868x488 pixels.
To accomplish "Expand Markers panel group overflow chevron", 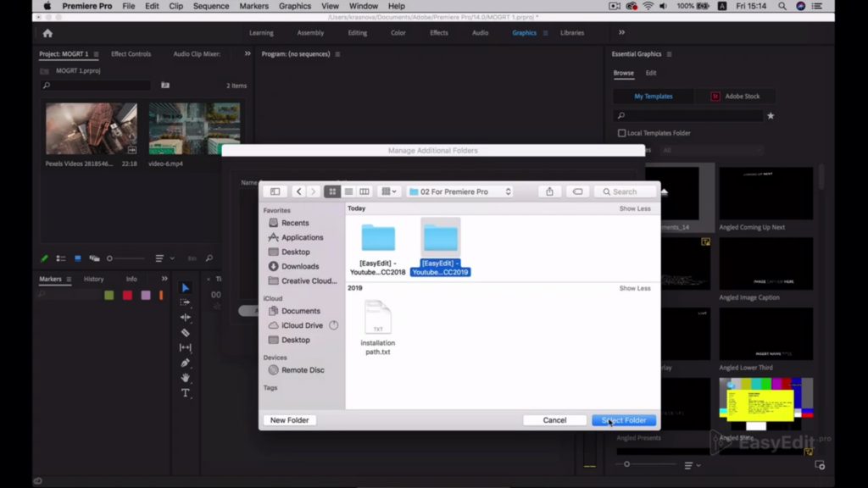I will click(x=164, y=279).
